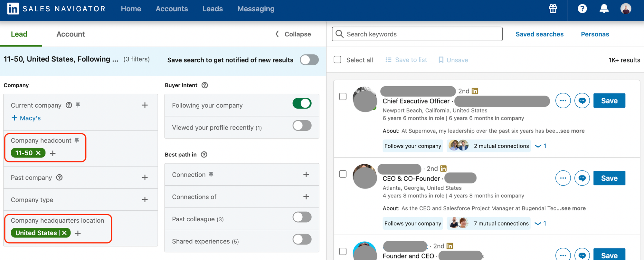
Task: Open the profile avatar menu
Action: (x=626, y=9)
